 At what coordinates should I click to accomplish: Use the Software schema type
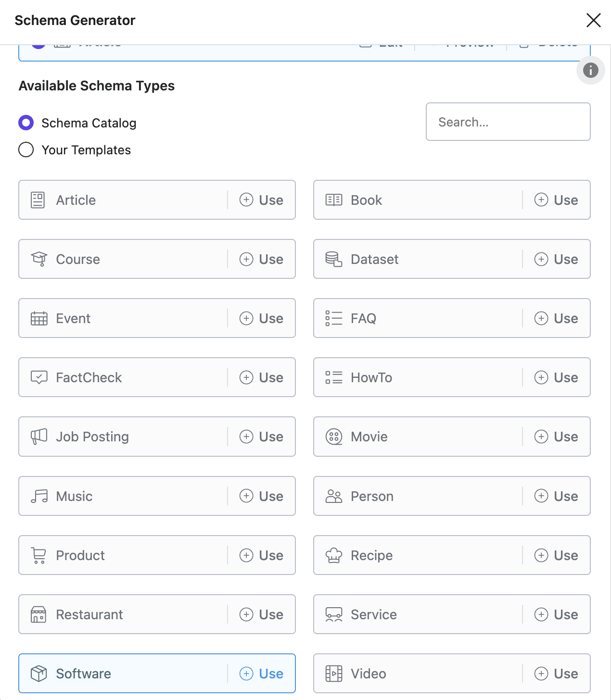tap(261, 674)
